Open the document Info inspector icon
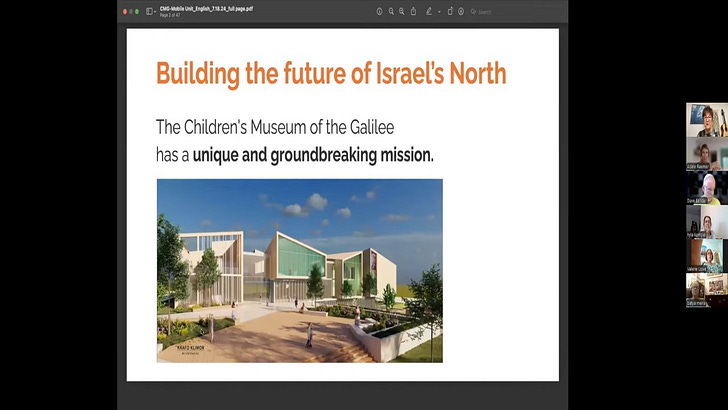 tap(379, 12)
